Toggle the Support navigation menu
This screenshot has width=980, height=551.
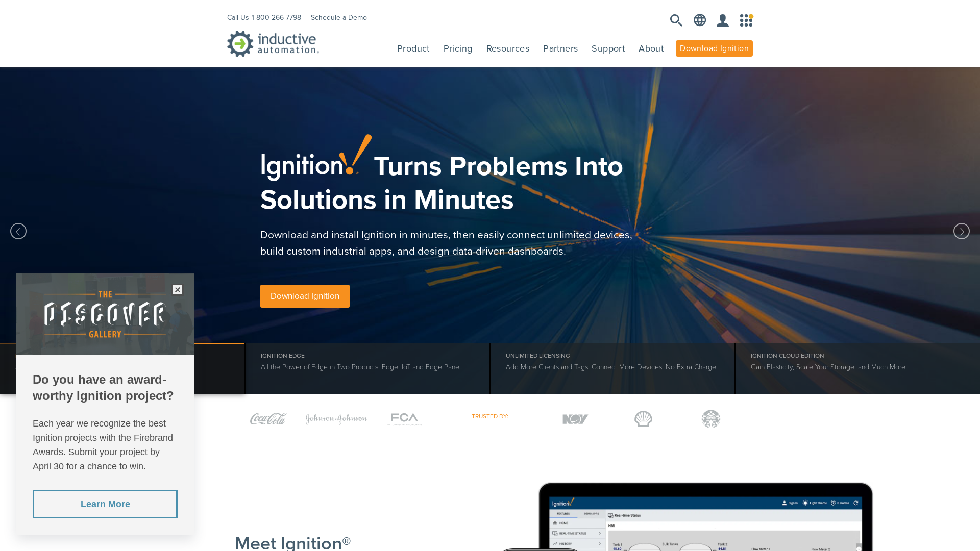(608, 48)
